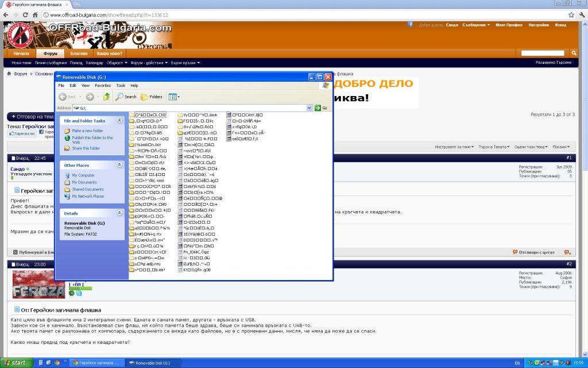Click the Форум home breadcrumb icon
Viewport: 588px width, 368px height.
pyautogui.click(x=9, y=74)
